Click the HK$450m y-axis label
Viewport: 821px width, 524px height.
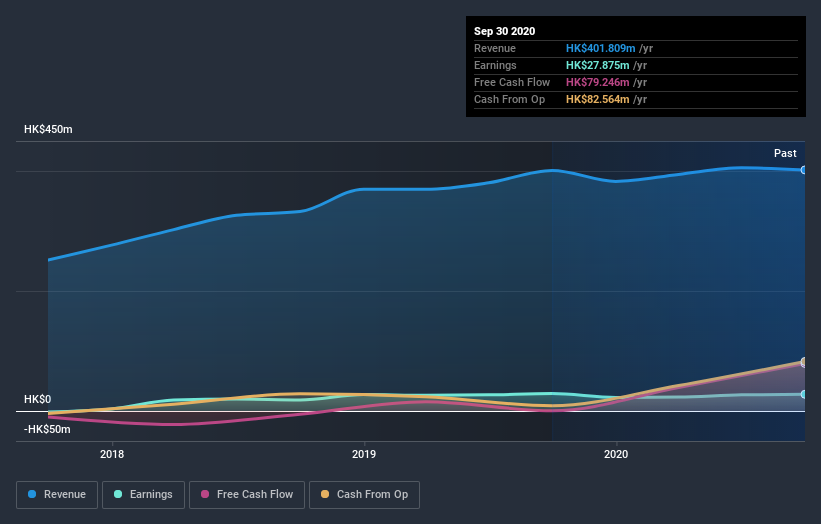(48, 129)
